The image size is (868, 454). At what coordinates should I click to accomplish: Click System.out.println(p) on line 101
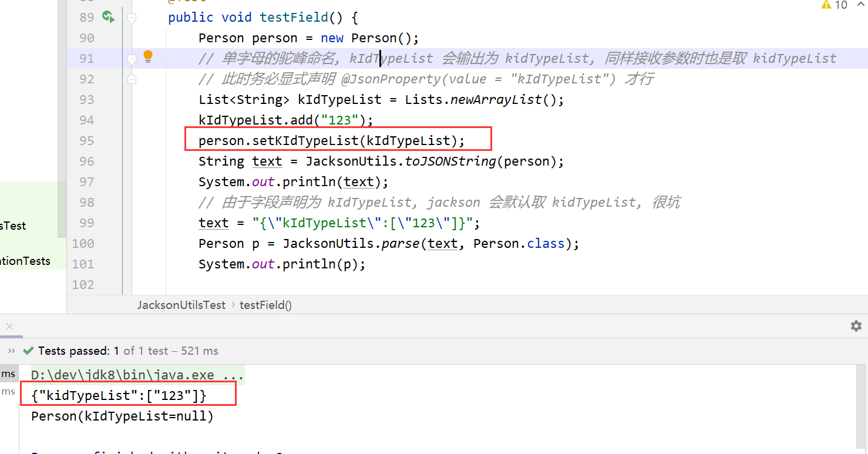pos(282,264)
